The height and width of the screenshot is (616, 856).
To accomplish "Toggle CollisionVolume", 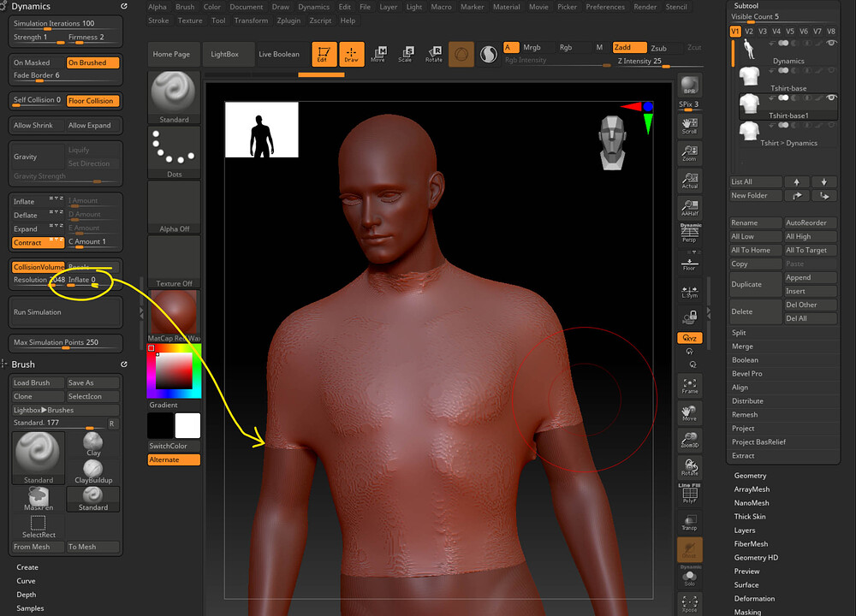I will tap(38, 267).
